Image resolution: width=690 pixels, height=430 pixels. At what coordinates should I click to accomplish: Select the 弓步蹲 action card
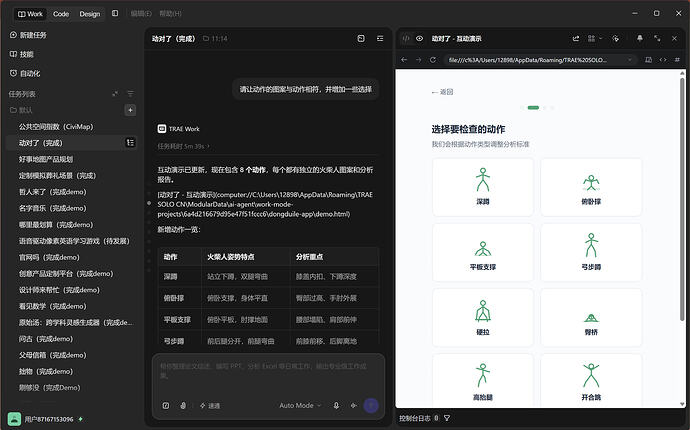(x=591, y=253)
